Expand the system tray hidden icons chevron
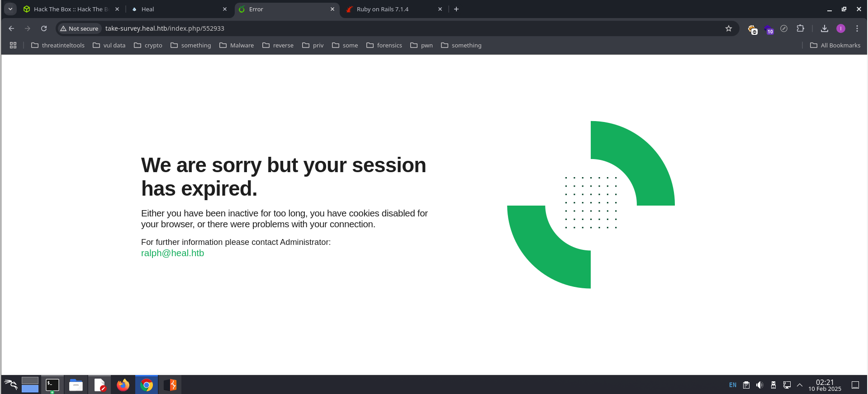Viewport: 868px width, 394px height. (799, 385)
